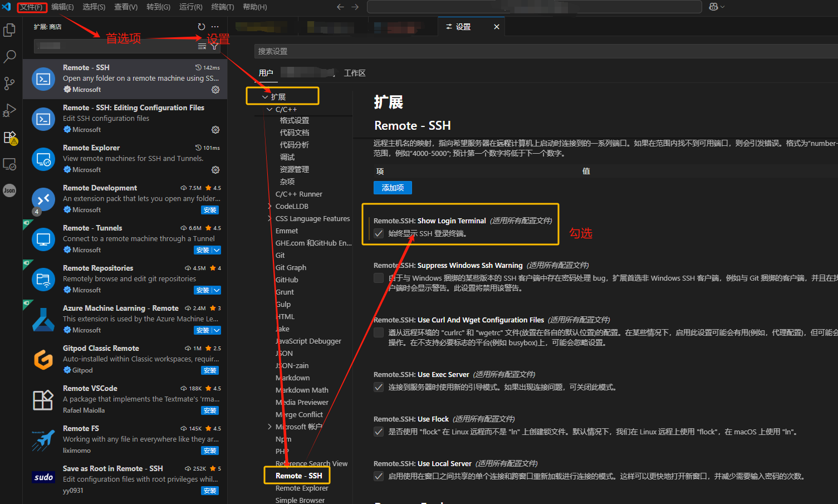The image size is (838, 504).
Task: Select Emmet in settings tree
Action: coord(287,231)
